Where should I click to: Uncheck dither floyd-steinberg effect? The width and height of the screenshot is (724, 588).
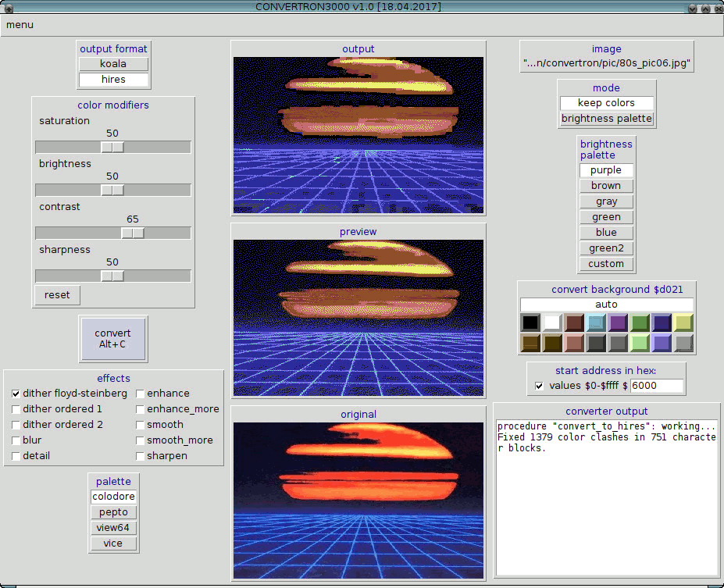coord(16,394)
